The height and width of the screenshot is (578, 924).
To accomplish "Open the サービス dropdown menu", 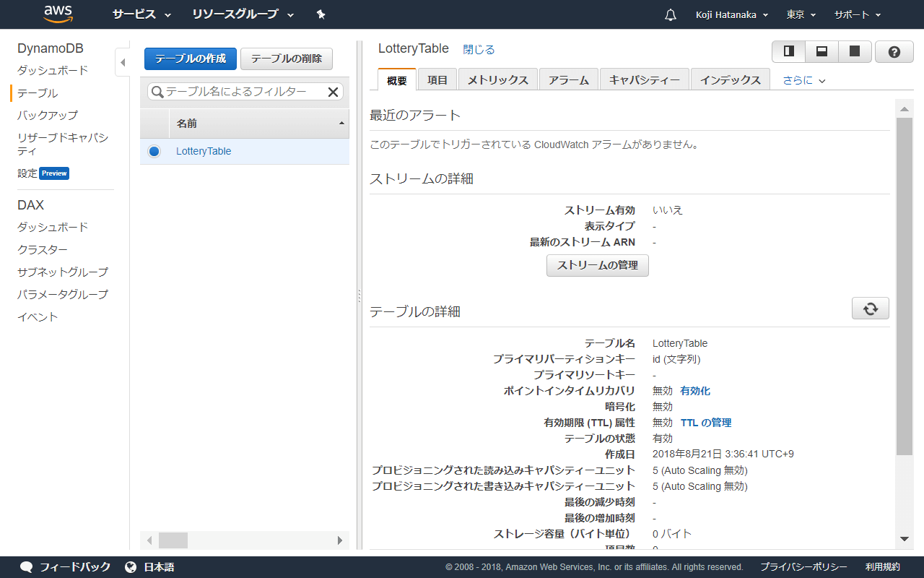I will tap(141, 14).
